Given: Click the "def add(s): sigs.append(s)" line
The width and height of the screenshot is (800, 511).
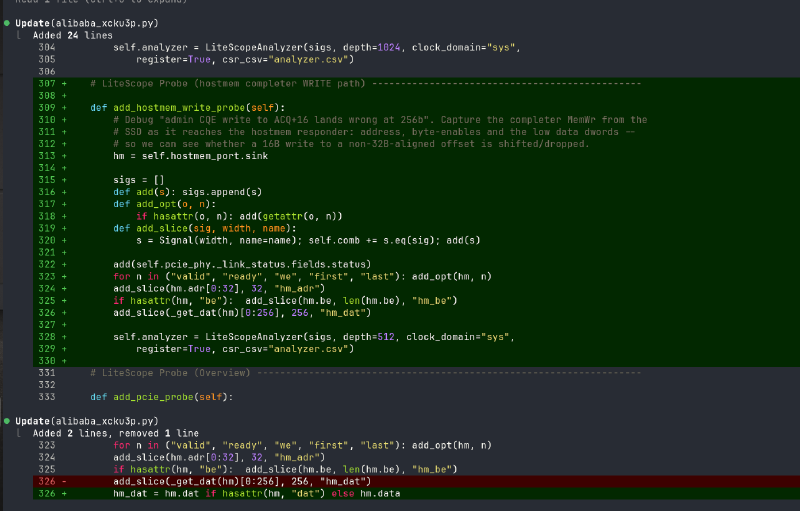Looking at the screenshot, I should pyautogui.click(x=188, y=192).
